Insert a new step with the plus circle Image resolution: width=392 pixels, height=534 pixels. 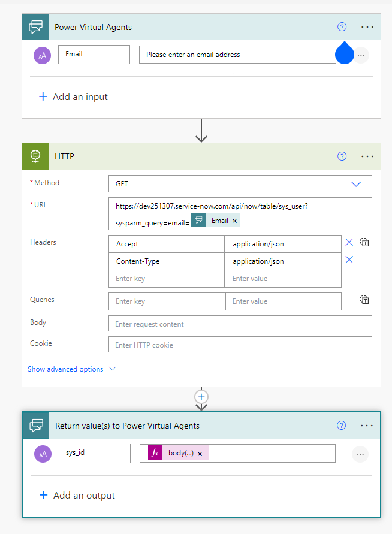click(201, 397)
